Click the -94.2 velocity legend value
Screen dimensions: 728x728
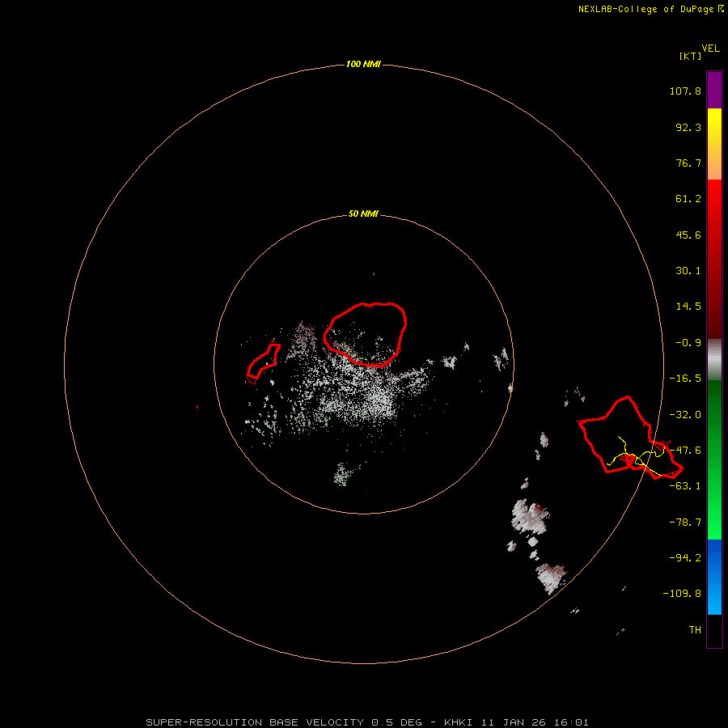[685, 558]
